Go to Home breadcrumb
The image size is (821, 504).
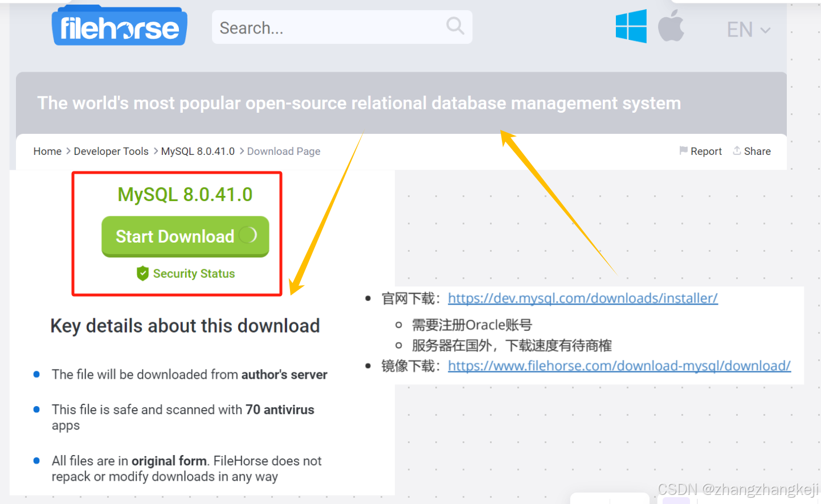pyautogui.click(x=47, y=151)
